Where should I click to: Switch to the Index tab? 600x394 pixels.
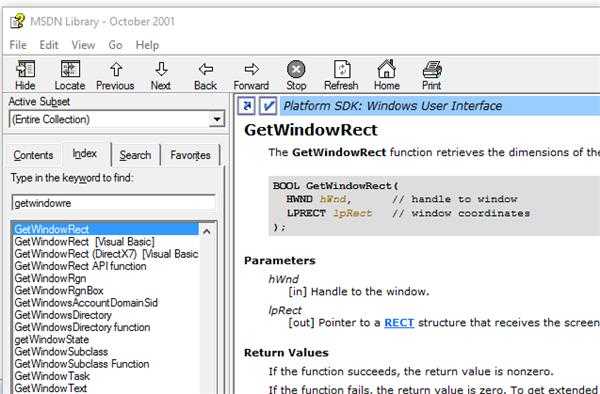point(85,154)
